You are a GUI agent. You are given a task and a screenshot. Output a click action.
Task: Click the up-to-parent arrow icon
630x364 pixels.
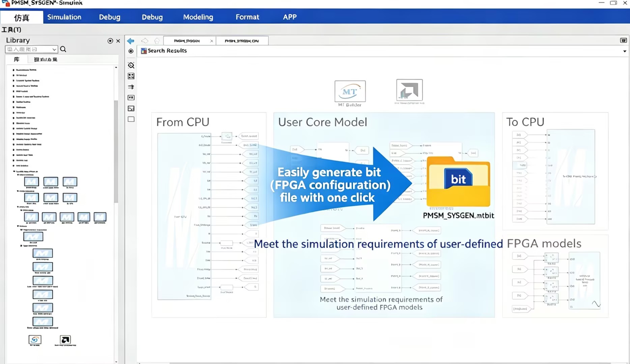(157, 41)
